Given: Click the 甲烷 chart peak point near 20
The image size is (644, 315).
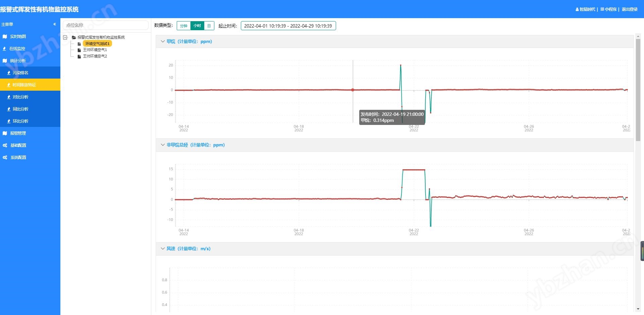Looking at the screenshot, I should [x=400, y=65].
